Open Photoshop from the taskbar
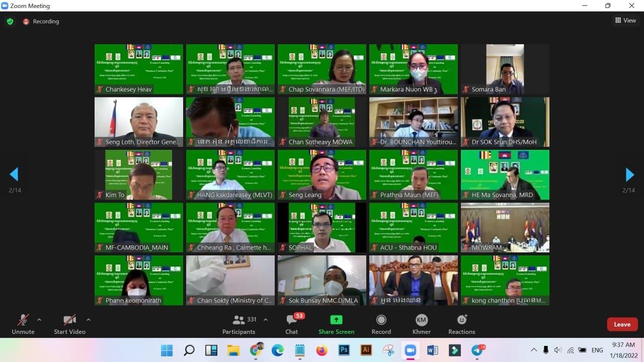The height and width of the screenshot is (362, 644). tap(344, 350)
